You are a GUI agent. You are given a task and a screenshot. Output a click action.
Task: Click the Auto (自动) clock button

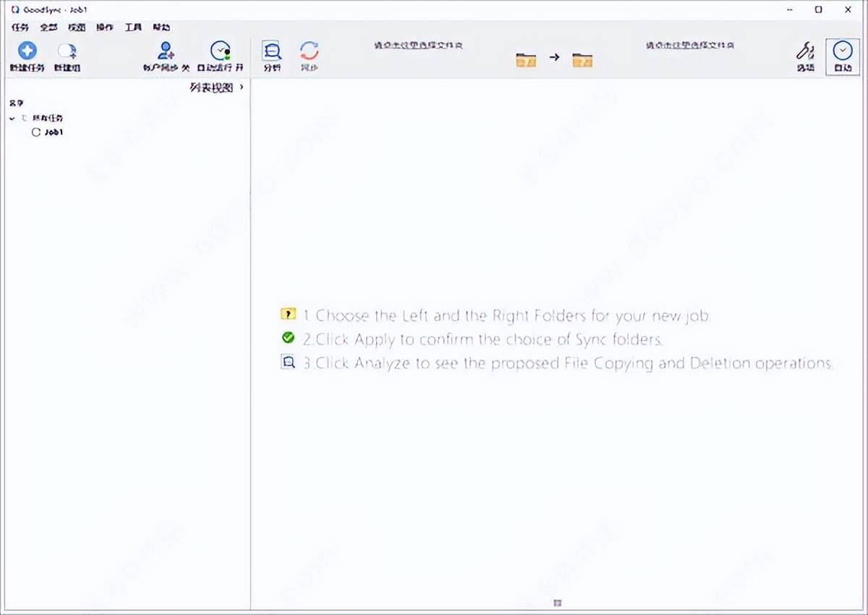click(x=843, y=56)
